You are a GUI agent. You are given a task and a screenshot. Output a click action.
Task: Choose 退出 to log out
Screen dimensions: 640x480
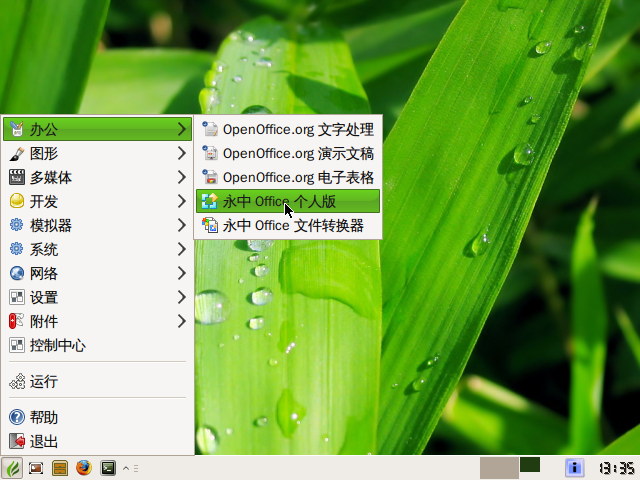pyautogui.click(x=97, y=441)
